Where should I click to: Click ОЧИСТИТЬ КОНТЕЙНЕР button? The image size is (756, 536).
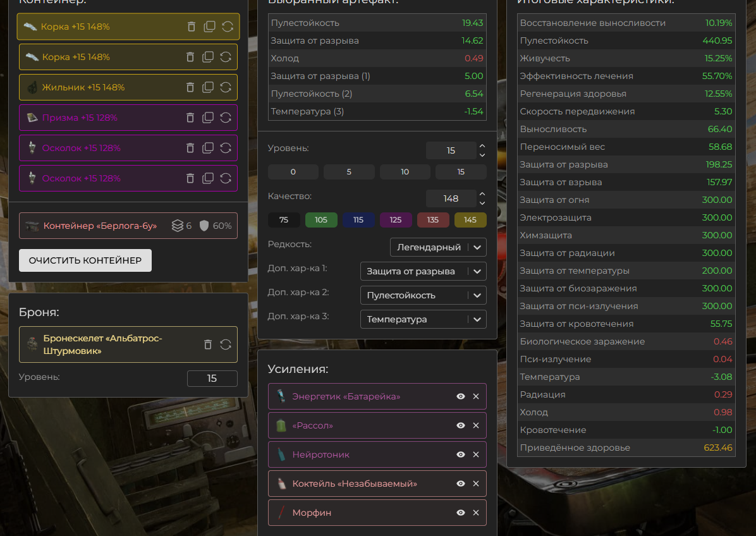85,260
